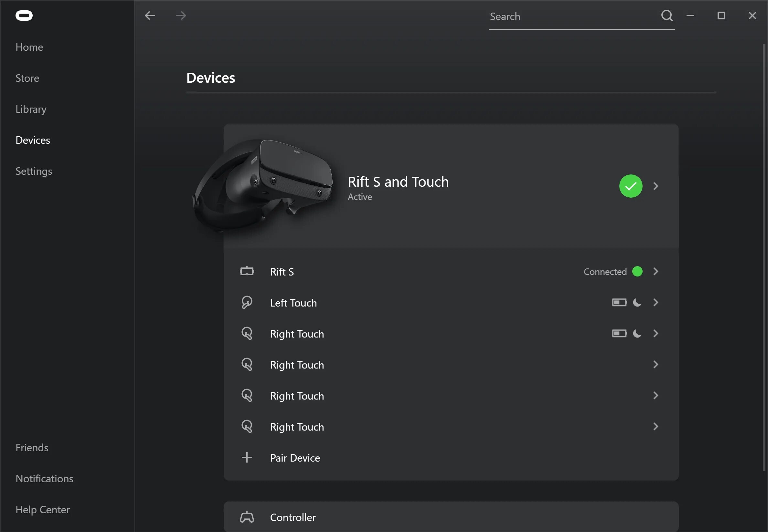Click the vertical scrollbar

[x=764, y=257]
